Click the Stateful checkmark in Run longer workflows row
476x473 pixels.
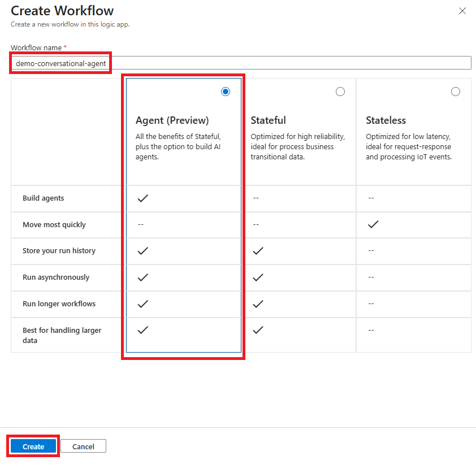coord(258,303)
